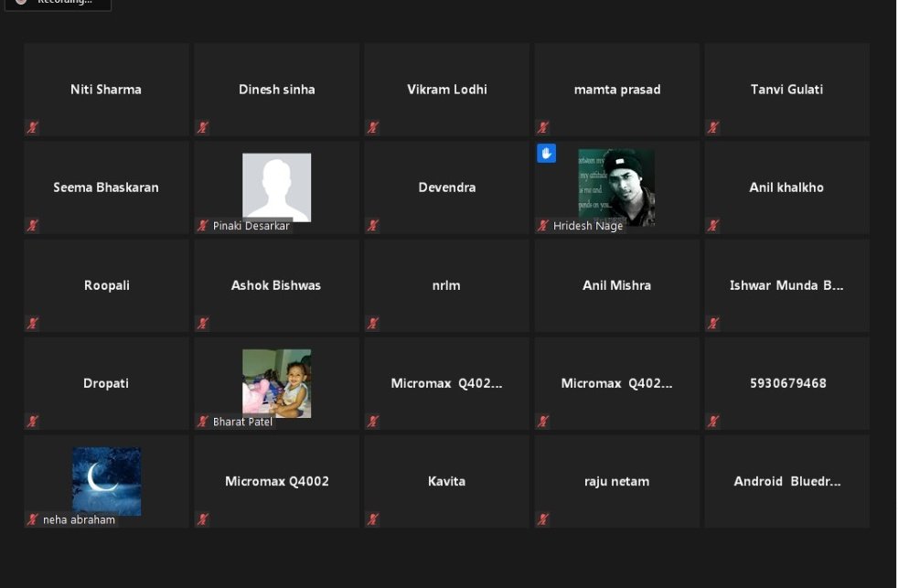Click Vikram Lodhi's muted microphone icon

[x=373, y=127]
